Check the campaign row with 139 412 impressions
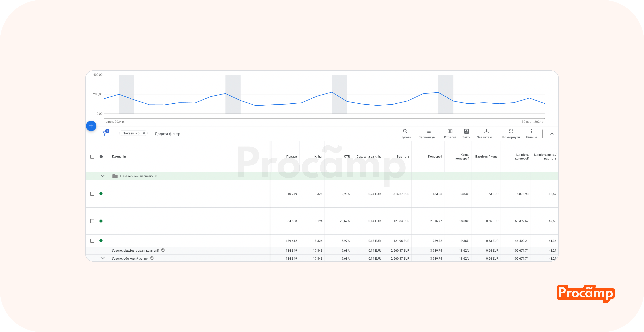644x332 pixels. click(92, 241)
